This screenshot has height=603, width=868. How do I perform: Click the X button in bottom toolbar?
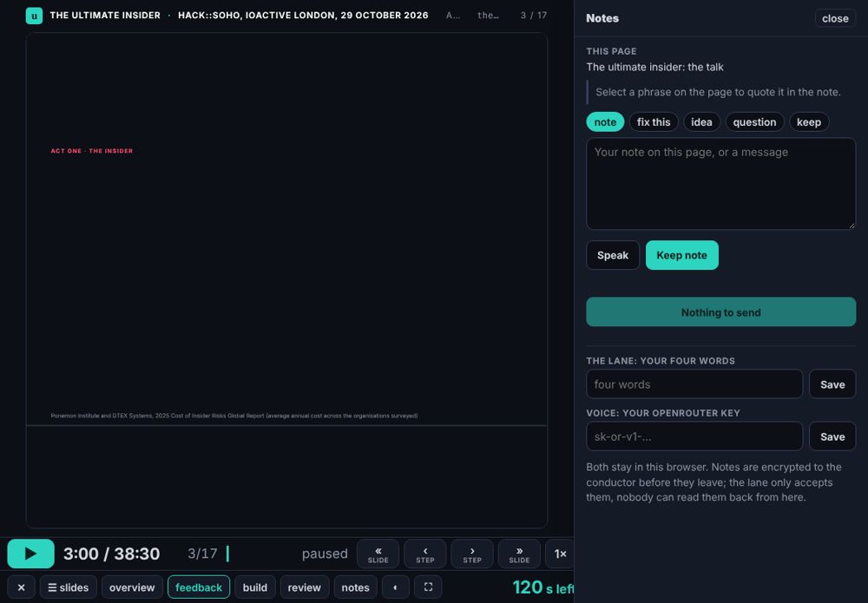click(21, 587)
